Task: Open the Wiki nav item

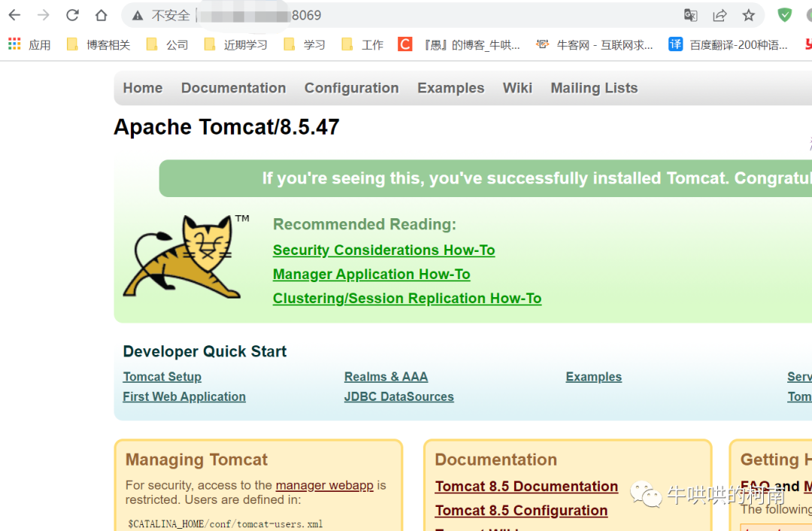Action: pyautogui.click(x=517, y=88)
